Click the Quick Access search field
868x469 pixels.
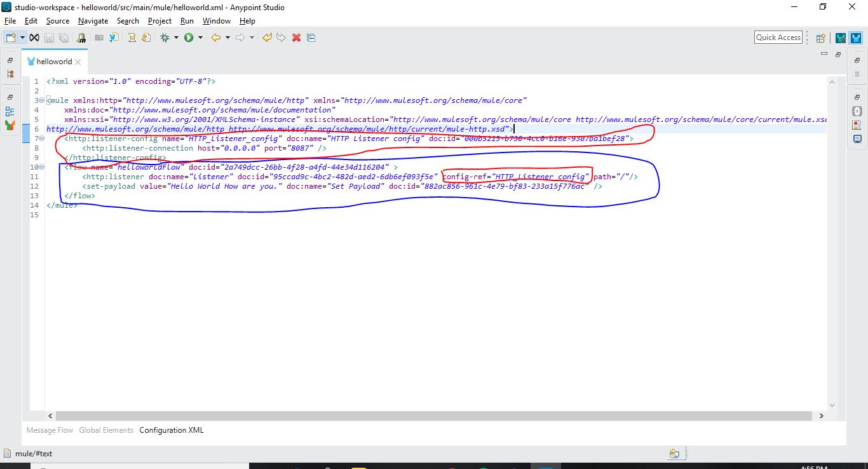click(778, 37)
